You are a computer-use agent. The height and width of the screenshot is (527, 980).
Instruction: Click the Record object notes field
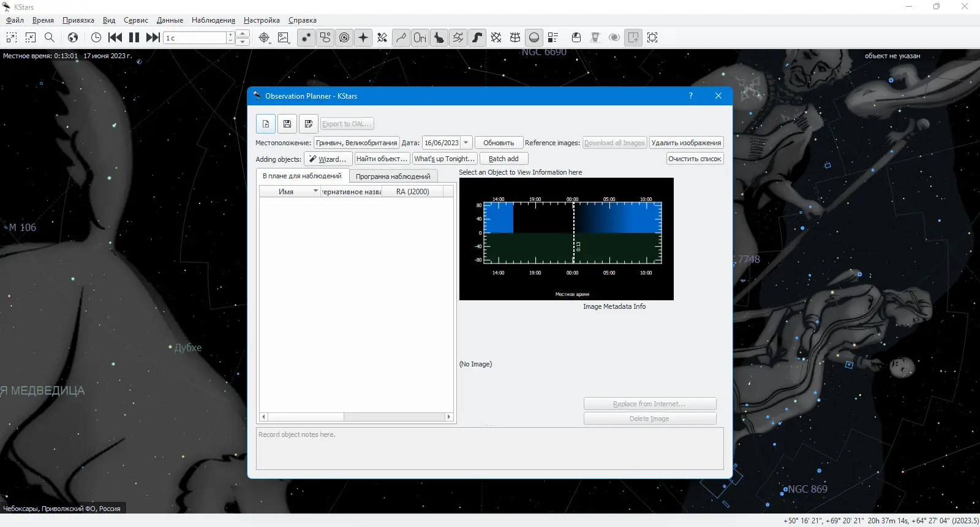click(x=490, y=449)
